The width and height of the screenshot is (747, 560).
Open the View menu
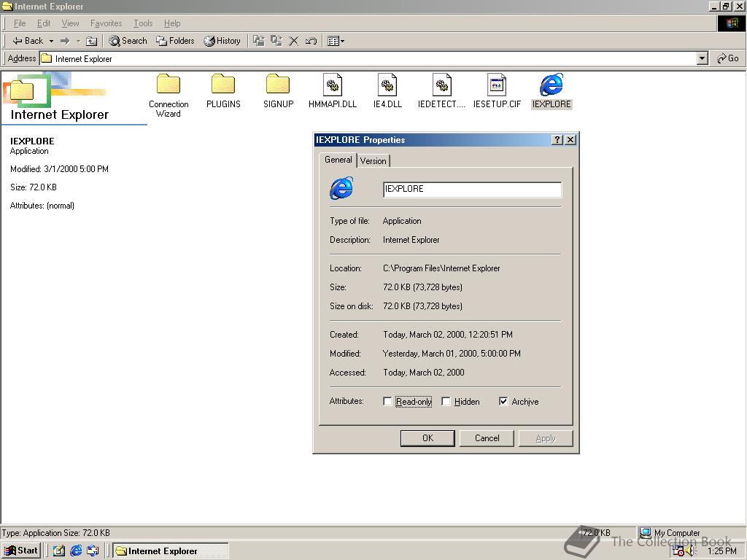point(70,23)
